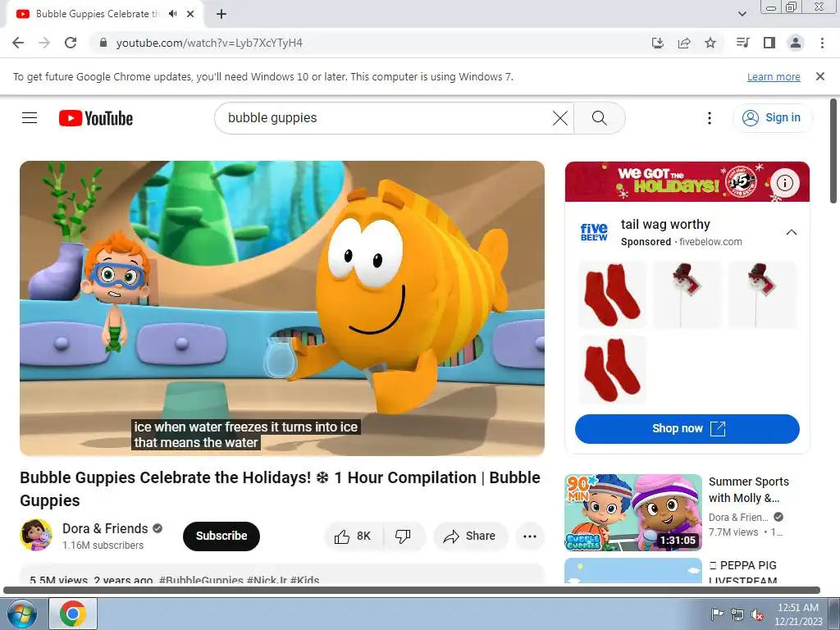Mute the tab via speaker icon on tab
Viewport: 840px width, 630px height.
pos(172,14)
